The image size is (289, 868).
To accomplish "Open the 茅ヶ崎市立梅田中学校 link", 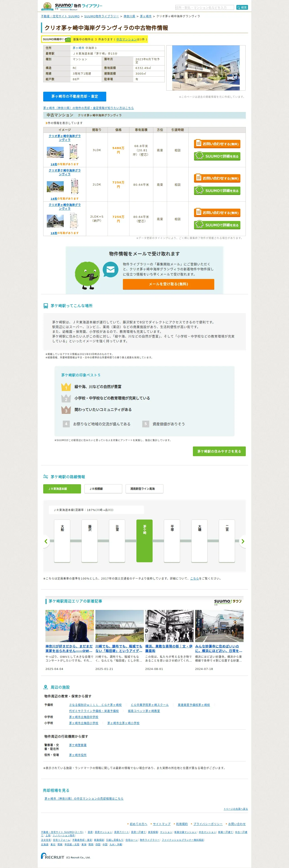I will click(x=84, y=717).
